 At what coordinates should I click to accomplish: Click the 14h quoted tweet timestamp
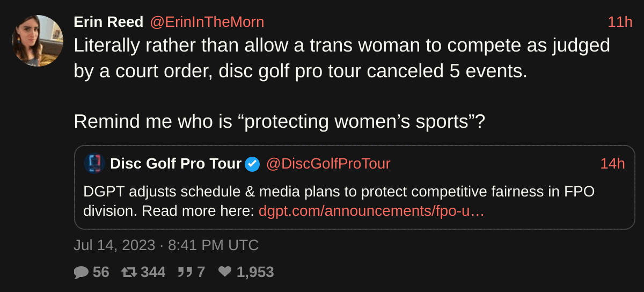coord(612,164)
